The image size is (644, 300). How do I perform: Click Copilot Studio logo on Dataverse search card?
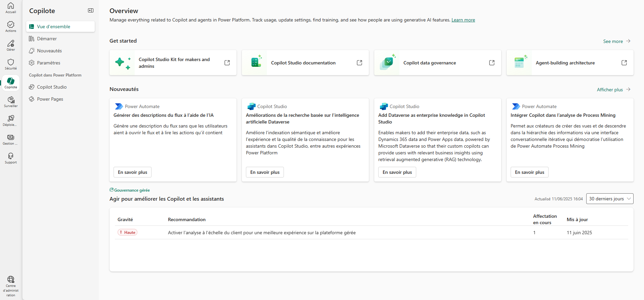click(x=251, y=106)
